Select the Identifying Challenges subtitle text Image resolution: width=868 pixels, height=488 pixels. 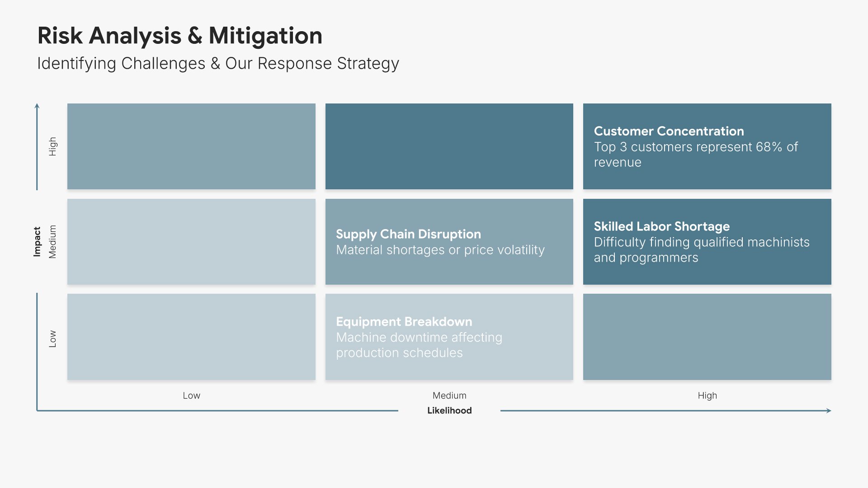point(218,63)
